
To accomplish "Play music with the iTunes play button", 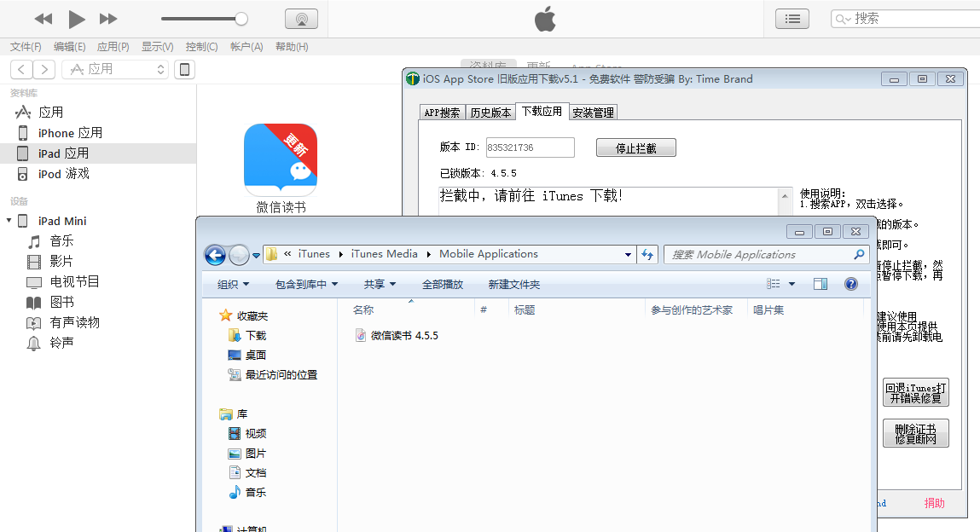I will tap(76, 19).
